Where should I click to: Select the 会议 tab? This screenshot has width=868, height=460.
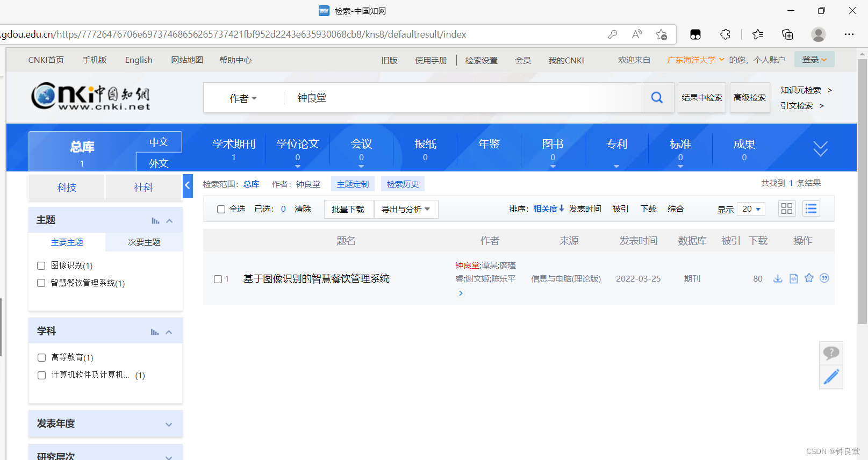pos(361,149)
